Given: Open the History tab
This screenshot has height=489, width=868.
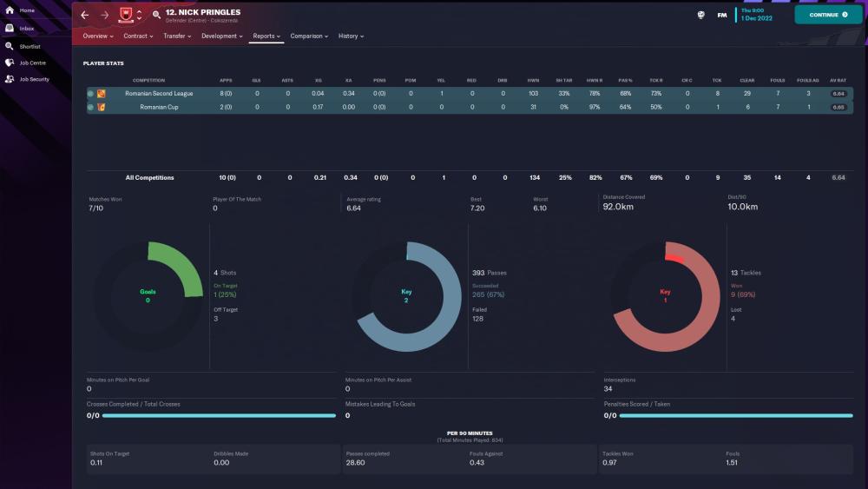Looking at the screenshot, I should 351,36.
